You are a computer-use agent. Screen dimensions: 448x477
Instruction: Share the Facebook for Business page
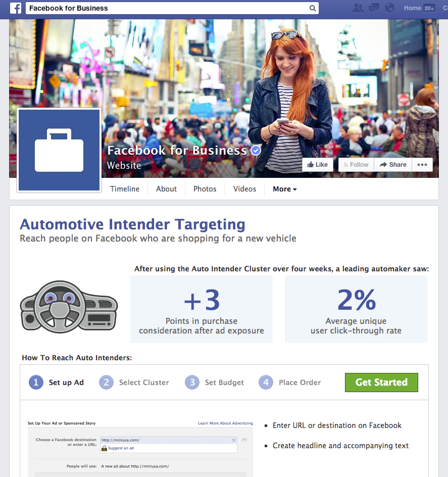coord(393,165)
